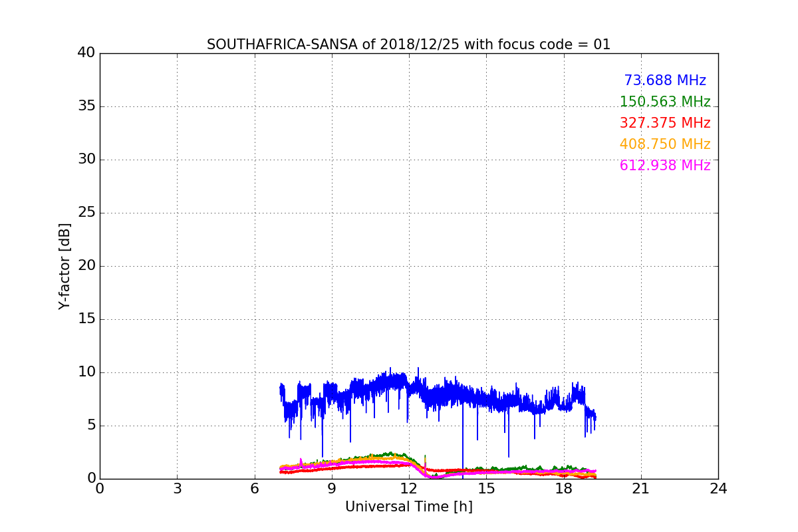Click the y-axis tick label 5
Image resolution: width=798 pixels, height=532 pixels.
(91, 426)
